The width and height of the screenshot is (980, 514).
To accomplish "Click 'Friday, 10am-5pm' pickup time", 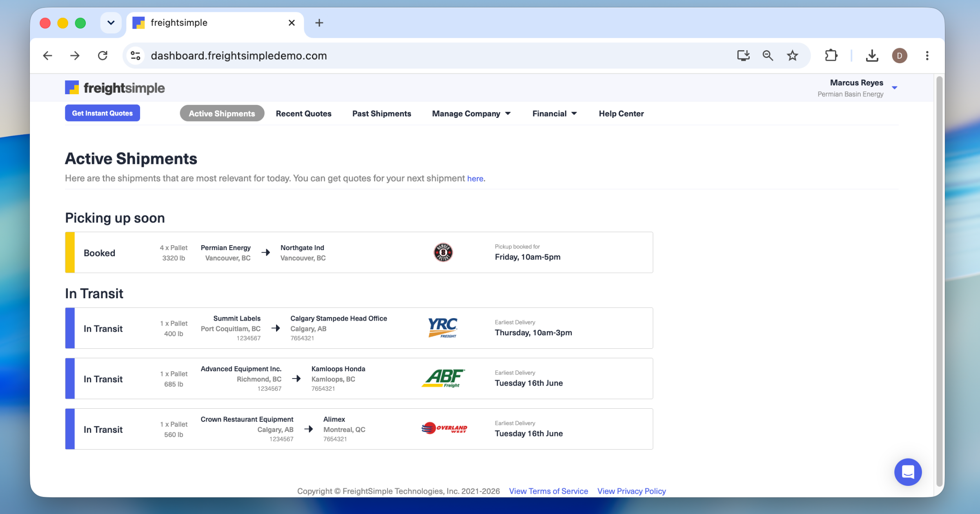I will coord(528,257).
